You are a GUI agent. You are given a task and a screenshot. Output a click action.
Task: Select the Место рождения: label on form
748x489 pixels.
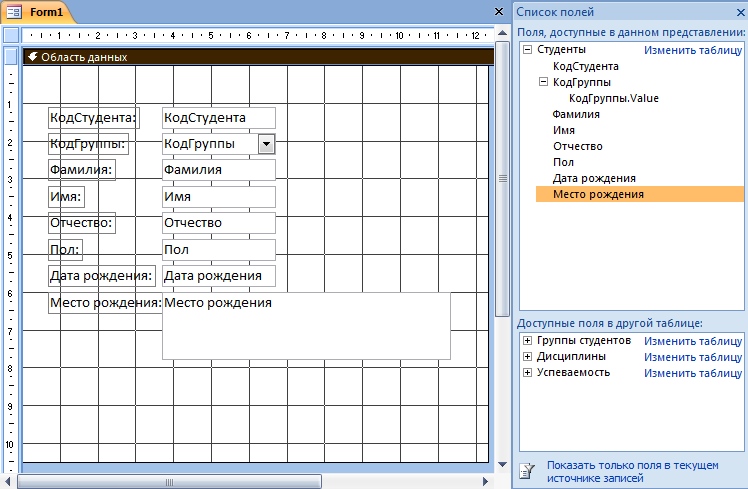[x=105, y=303]
